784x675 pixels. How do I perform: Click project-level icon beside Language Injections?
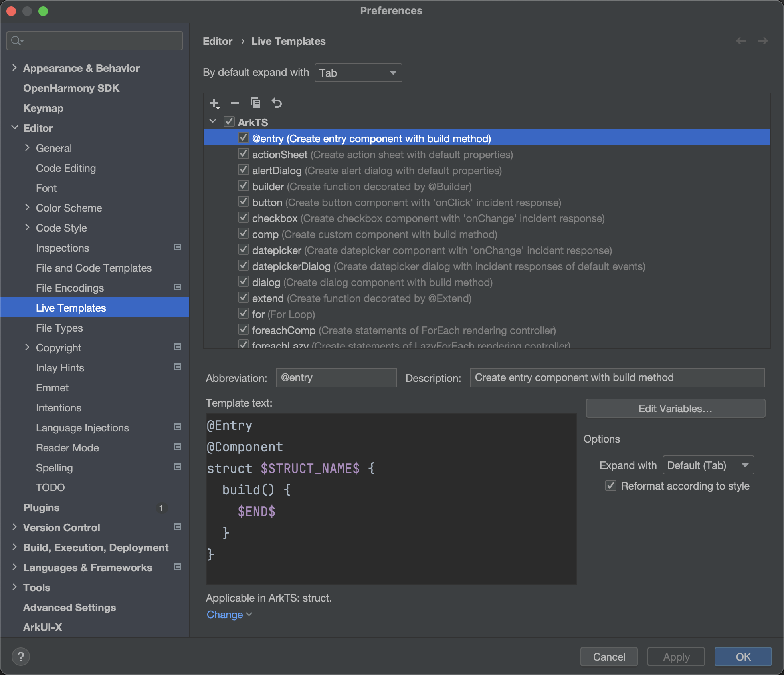[x=178, y=427]
